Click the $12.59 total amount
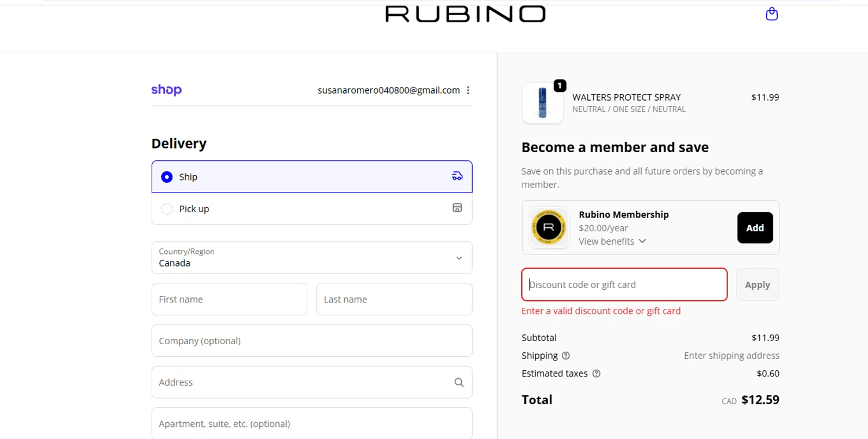 [x=760, y=400]
